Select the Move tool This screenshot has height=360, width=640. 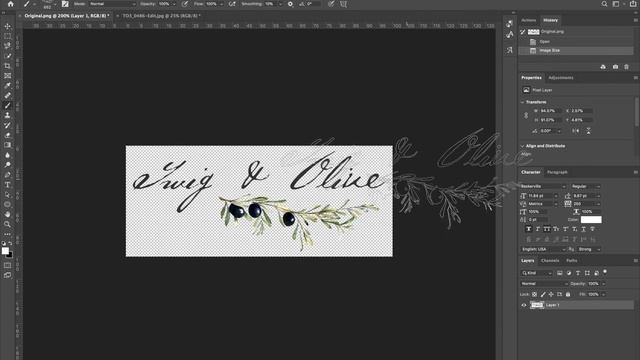7,27
